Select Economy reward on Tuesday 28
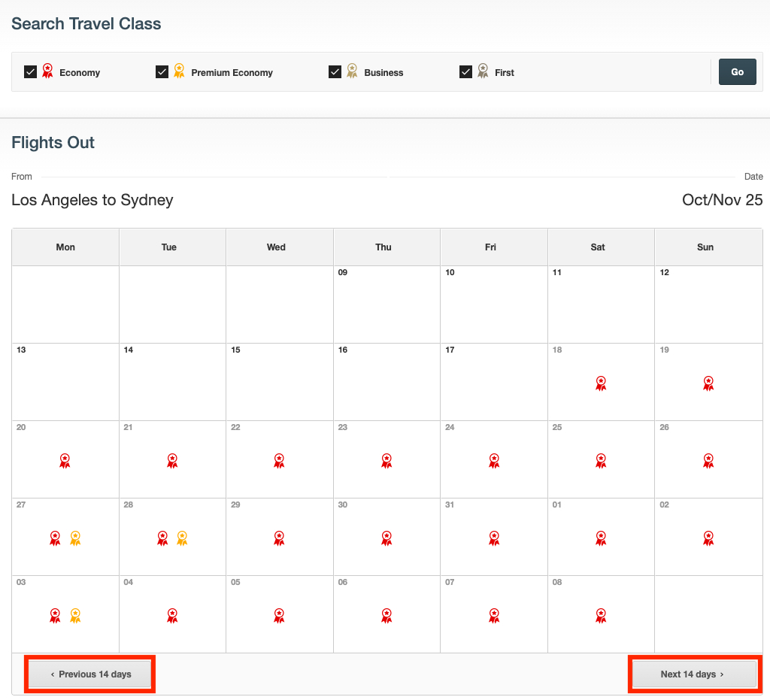The width and height of the screenshot is (770, 700). point(162,538)
